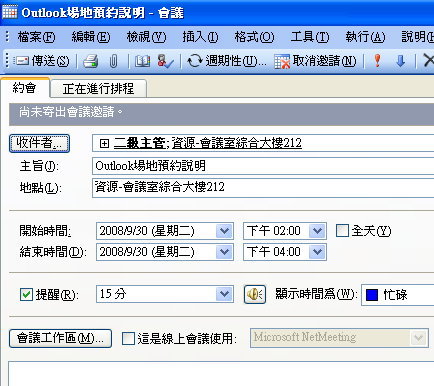The height and width of the screenshot is (386, 434).
Task: Toggle the 全天(Y) all-day checkbox
Action: 342,230
